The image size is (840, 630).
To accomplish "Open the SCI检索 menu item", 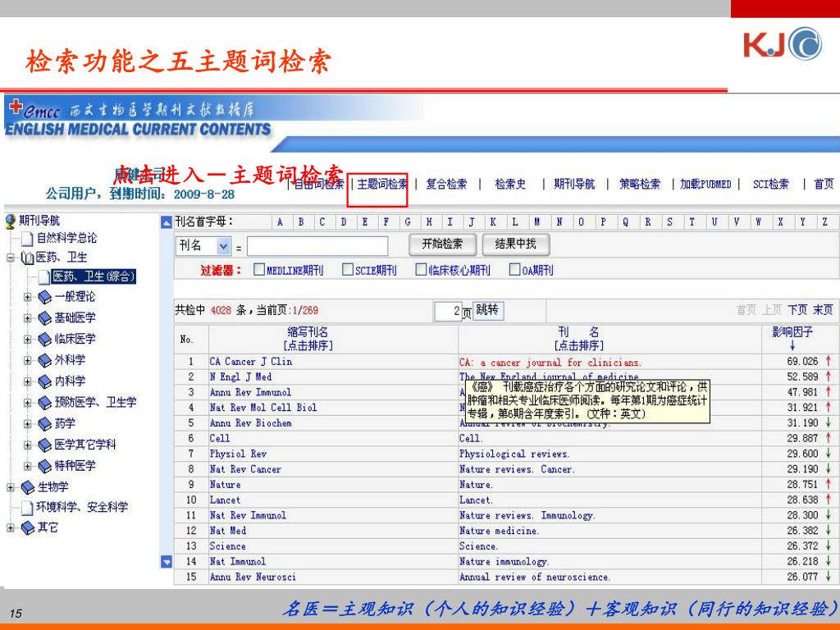I will pyautogui.click(x=770, y=185).
